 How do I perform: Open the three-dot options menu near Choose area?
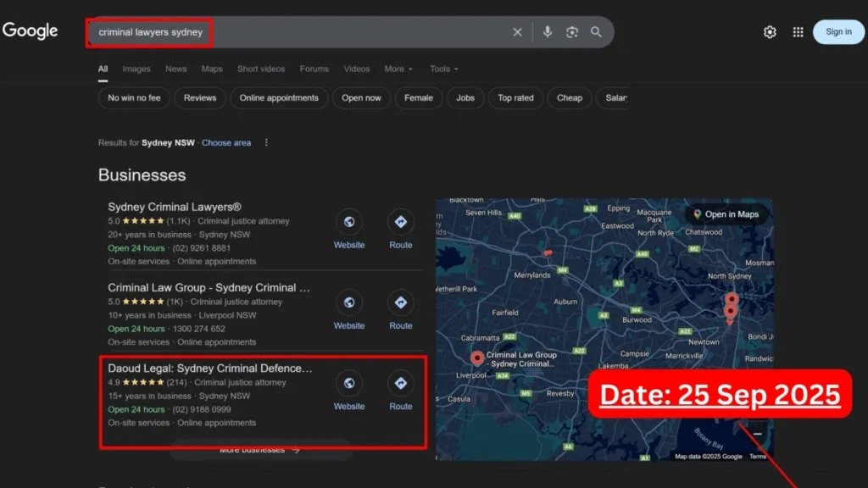tap(266, 142)
